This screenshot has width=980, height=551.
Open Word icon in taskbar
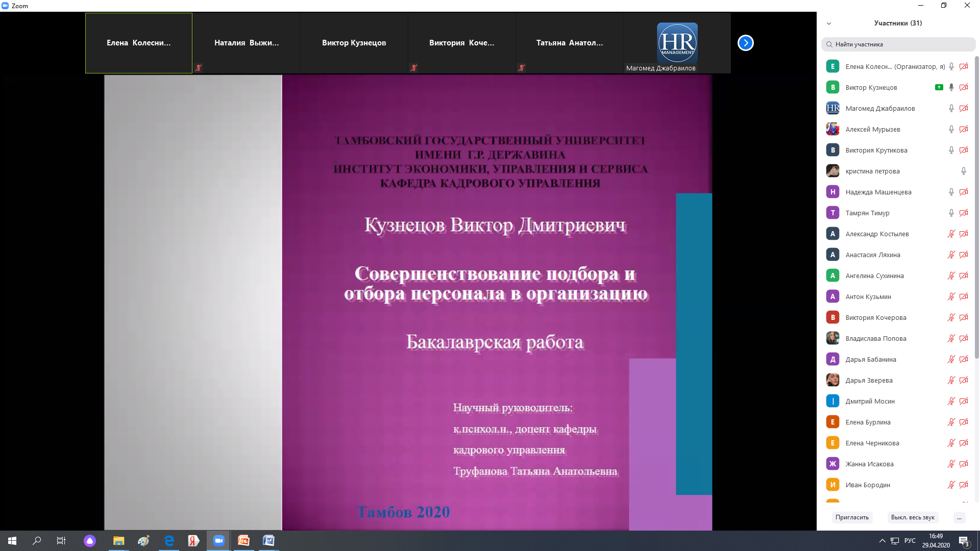[x=268, y=541]
